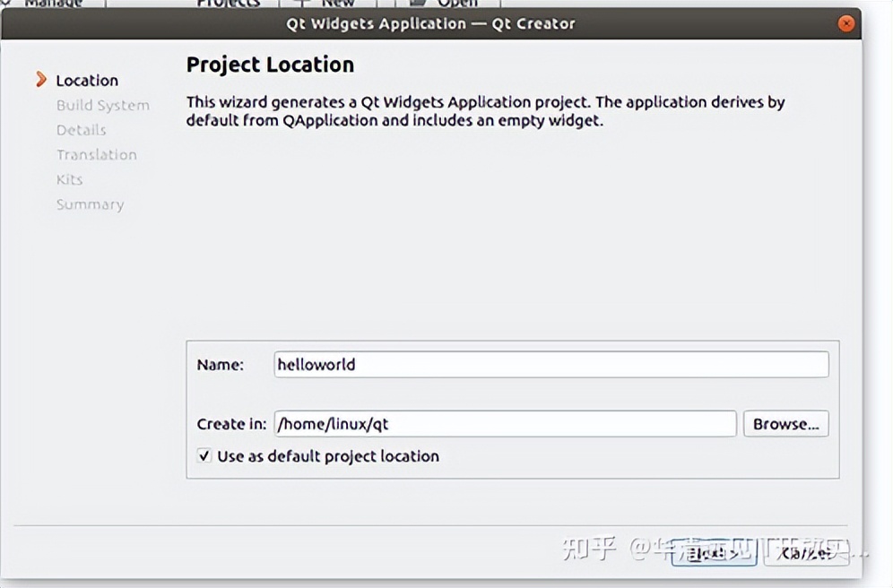The height and width of the screenshot is (588, 893).
Task: Click into the Name field containing helloworld
Action: (x=551, y=364)
